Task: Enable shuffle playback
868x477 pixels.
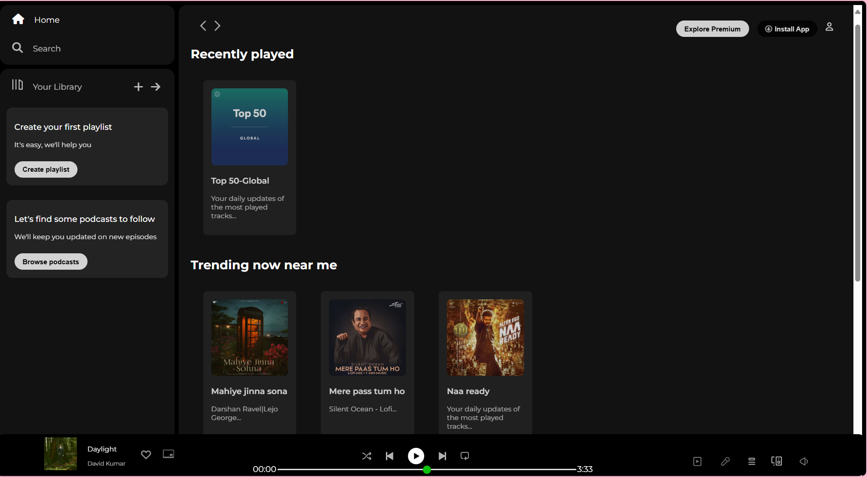Action: point(366,456)
